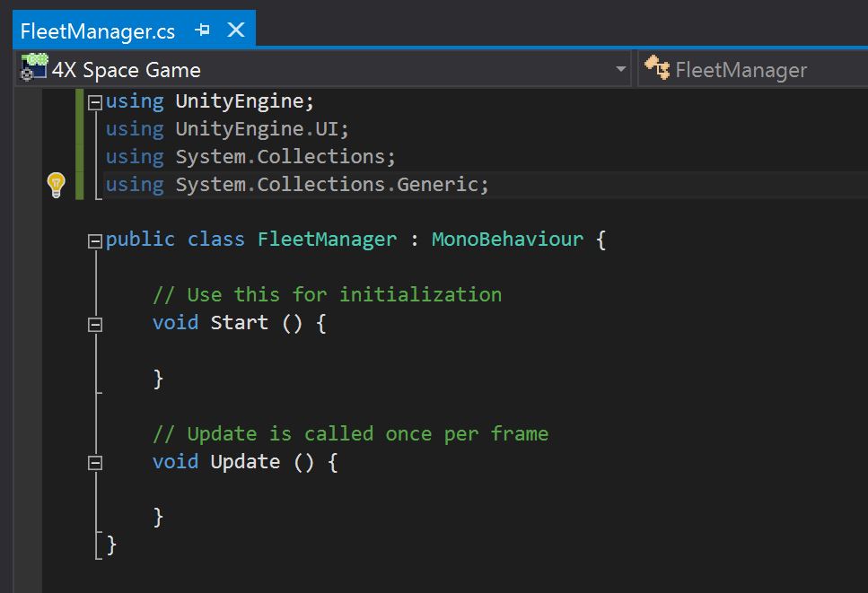Click end of 'using System.Collections.Generic;' line
This screenshot has height=593, width=868.
490,185
